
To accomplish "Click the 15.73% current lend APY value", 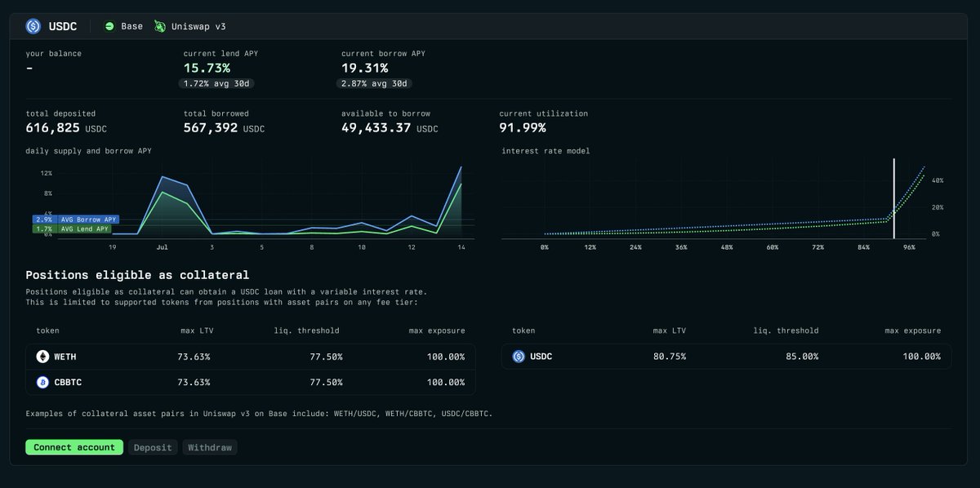I will 207,68.
